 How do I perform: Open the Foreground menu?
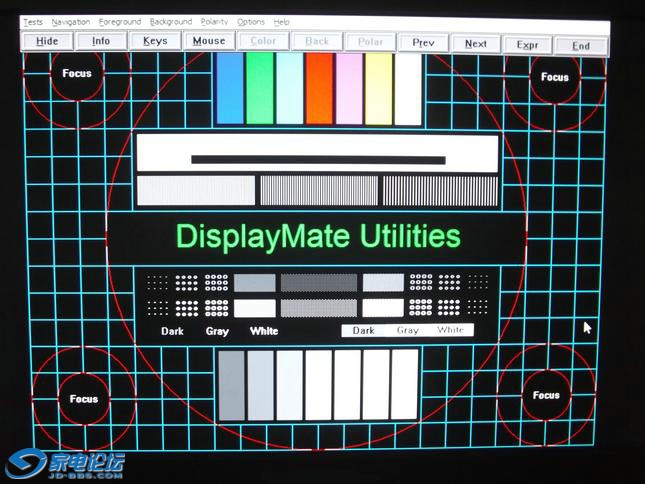pos(120,22)
